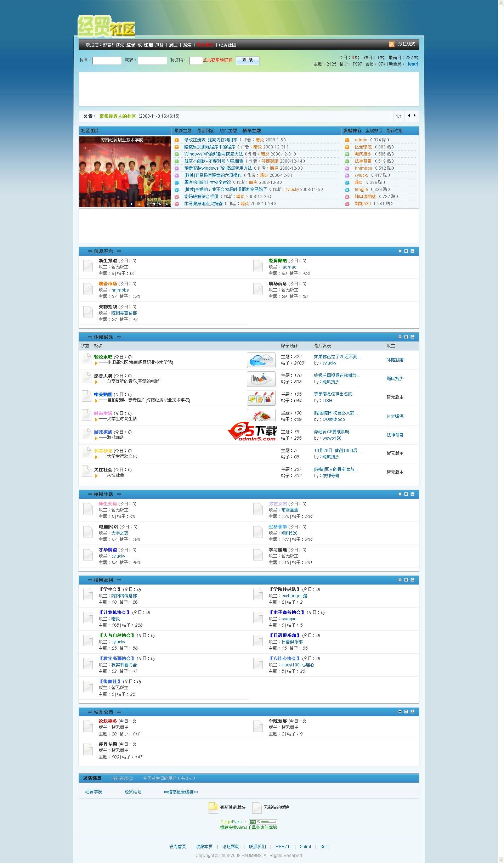Open the RSS2.0 footer link
Image resolution: width=504 pixels, height=863 pixels.
click(283, 846)
